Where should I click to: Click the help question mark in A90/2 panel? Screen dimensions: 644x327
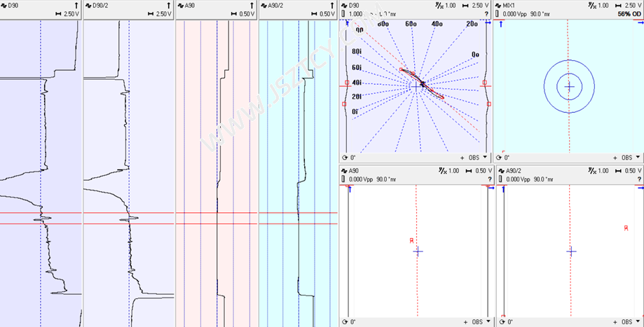point(639,180)
